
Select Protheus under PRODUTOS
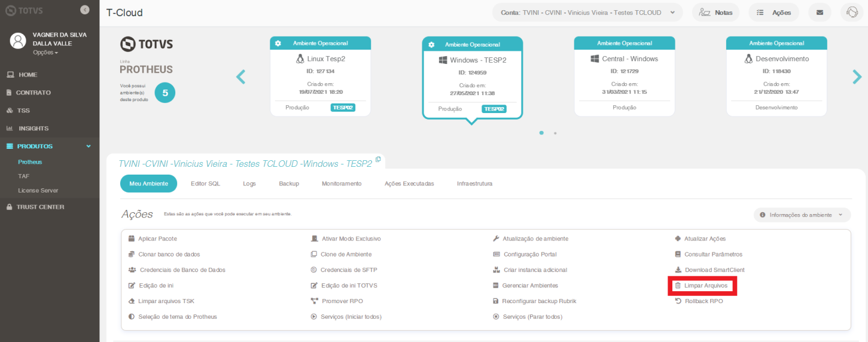pyautogui.click(x=30, y=162)
